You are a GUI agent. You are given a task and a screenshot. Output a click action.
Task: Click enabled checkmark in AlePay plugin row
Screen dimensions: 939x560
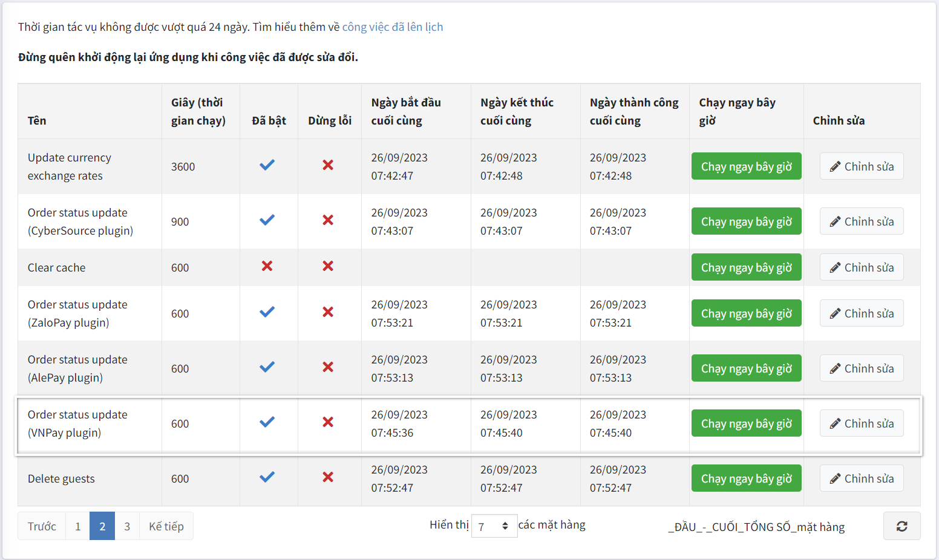(x=267, y=366)
